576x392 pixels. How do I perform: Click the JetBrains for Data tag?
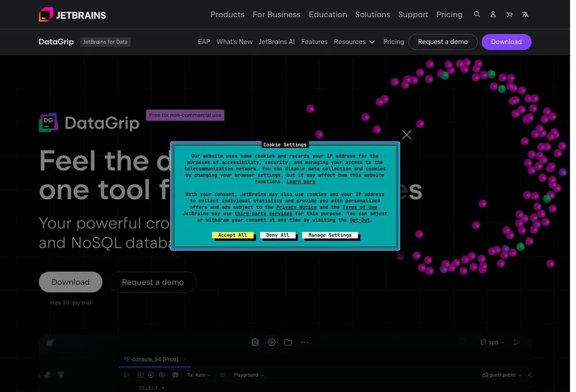(105, 42)
